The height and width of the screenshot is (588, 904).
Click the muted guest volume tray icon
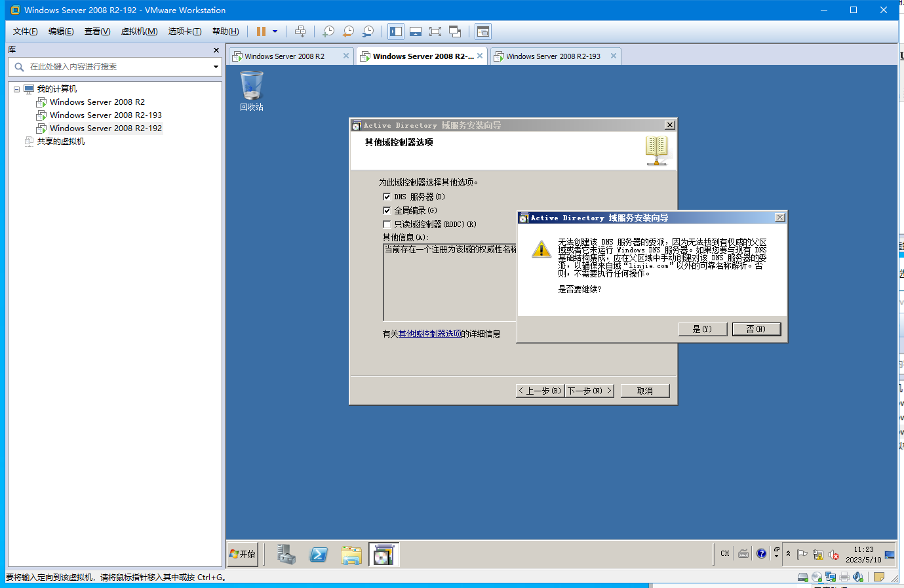point(834,555)
